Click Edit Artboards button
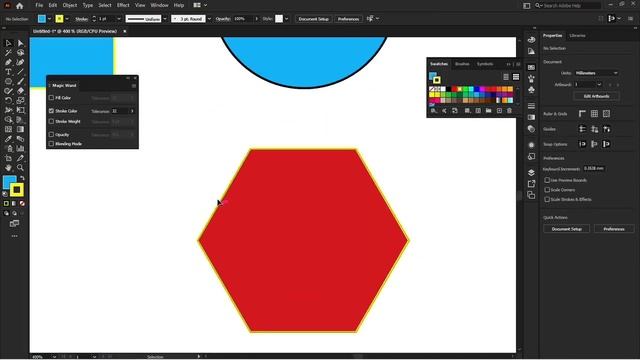The image size is (640, 360). pyautogui.click(x=596, y=96)
